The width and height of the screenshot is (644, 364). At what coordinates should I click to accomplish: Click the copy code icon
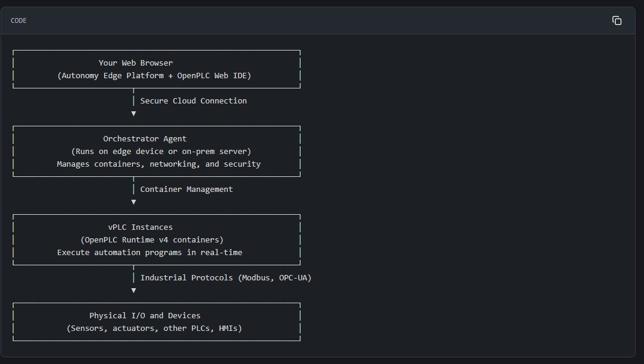click(x=616, y=20)
